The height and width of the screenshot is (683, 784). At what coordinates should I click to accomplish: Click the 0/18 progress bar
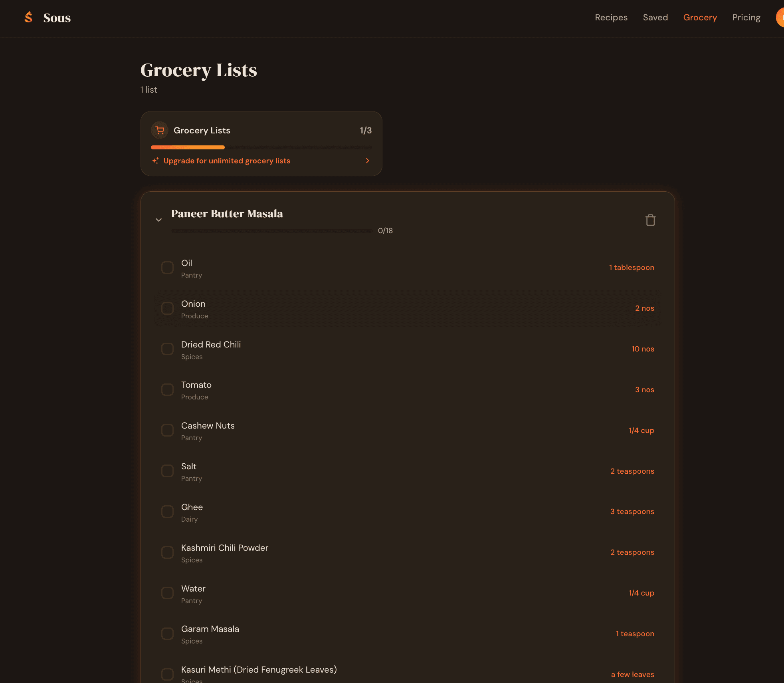[273, 231]
